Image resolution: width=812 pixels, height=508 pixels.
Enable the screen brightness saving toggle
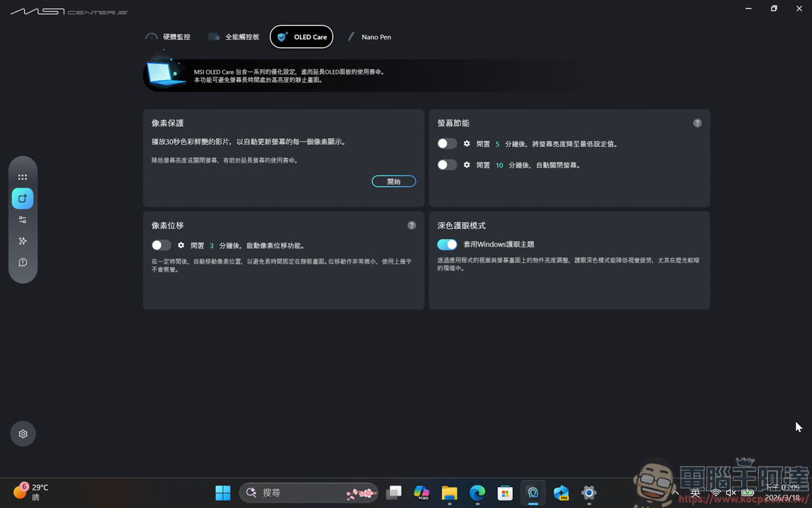[x=447, y=143]
